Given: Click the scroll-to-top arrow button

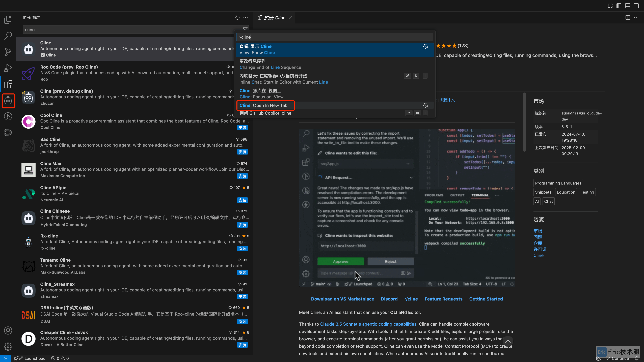Looking at the screenshot, I should pyautogui.click(x=508, y=341).
